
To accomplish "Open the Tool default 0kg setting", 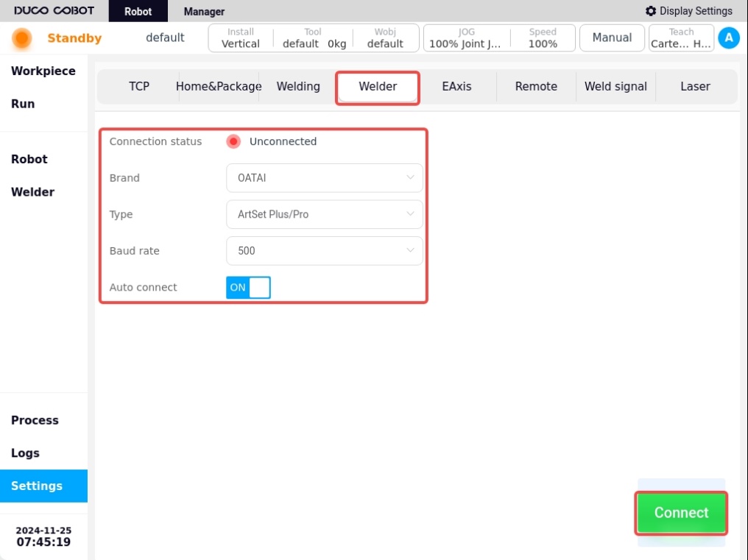I will (314, 38).
